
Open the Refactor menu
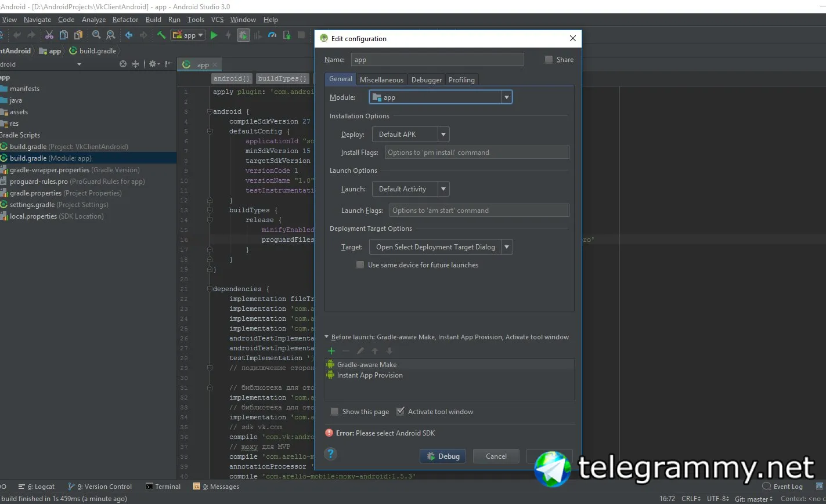[x=125, y=20]
